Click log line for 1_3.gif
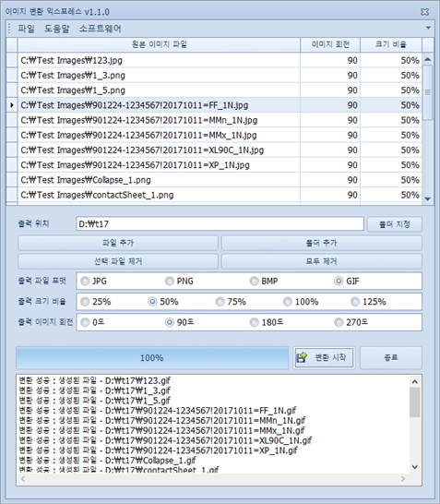The height and width of the screenshot is (504, 440). 95,390
